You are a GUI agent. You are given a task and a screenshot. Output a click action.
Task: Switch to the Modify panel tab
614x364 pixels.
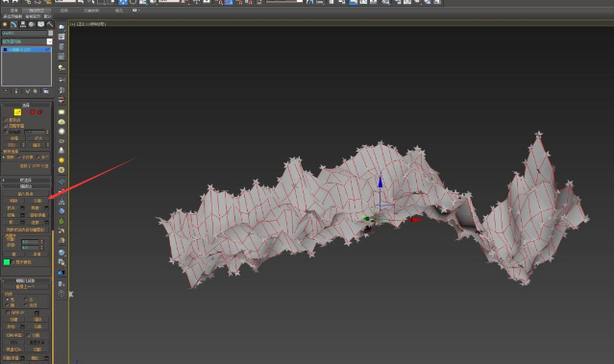point(13,24)
